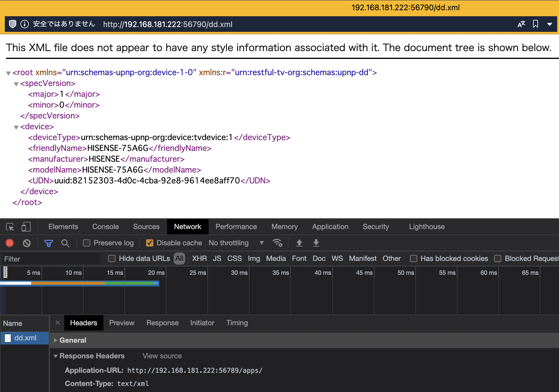559x392 pixels.
Task: Click View source for response headers
Action: click(x=162, y=356)
